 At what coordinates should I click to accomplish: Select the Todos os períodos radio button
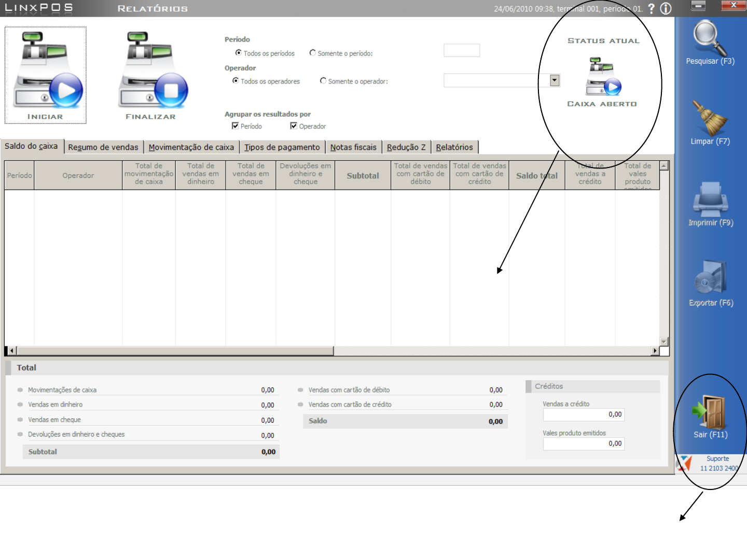pyautogui.click(x=238, y=53)
